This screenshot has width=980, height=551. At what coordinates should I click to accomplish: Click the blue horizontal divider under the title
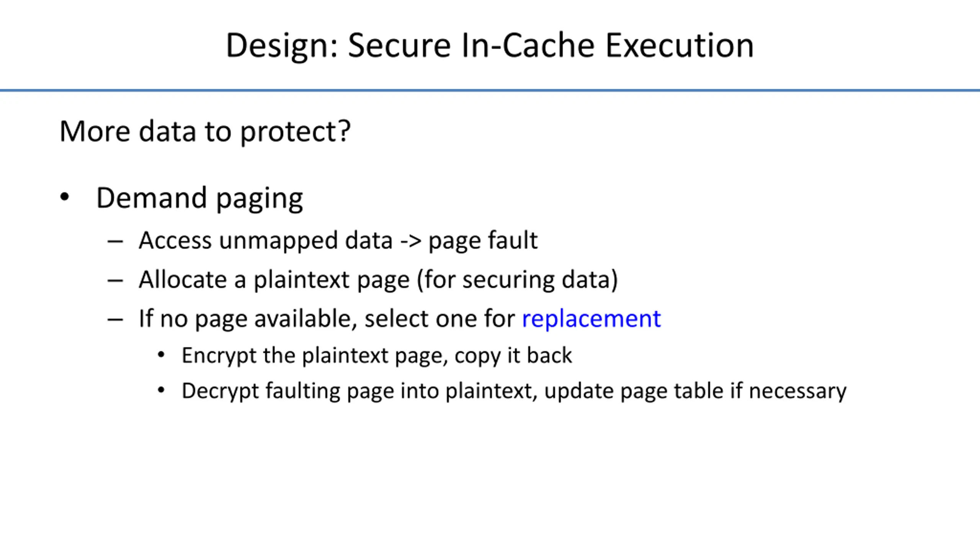[x=490, y=90]
